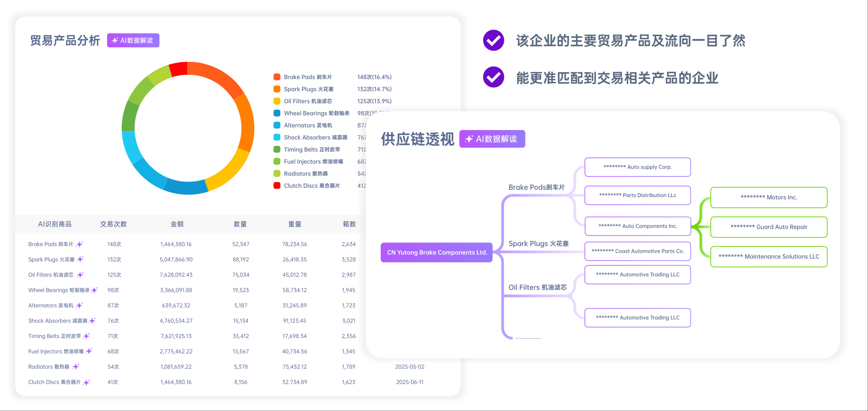Click AI sparkle icon beside Wheel Bearings row
The width and height of the screenshot is (868, 411).
[x=95, y=290]
